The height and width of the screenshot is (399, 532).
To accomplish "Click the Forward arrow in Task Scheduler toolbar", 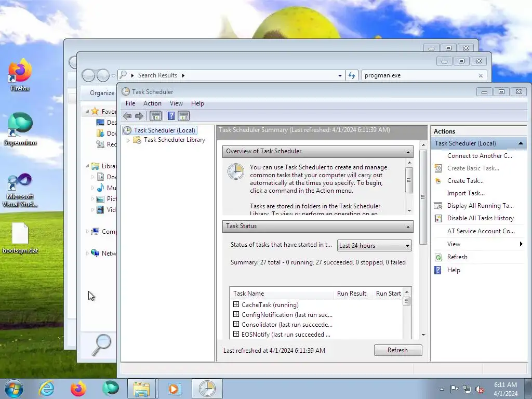I will pos(139,116).
